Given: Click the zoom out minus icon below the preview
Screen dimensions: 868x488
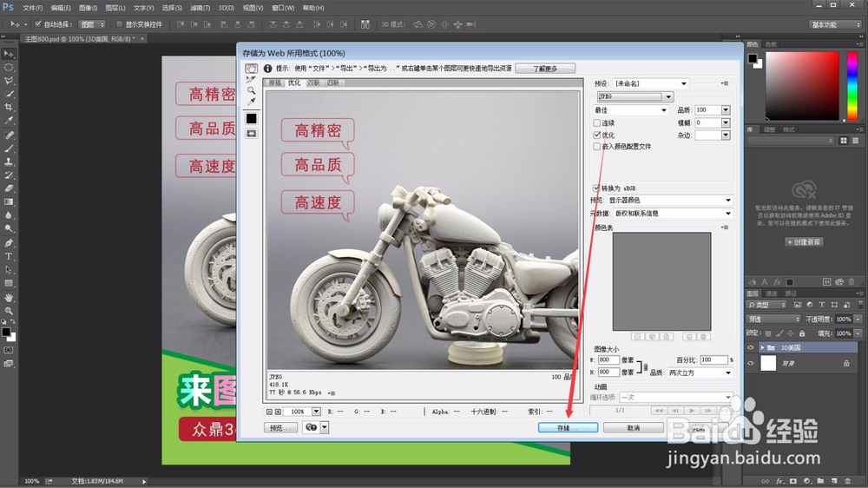Looking at the screenshot, I should 269,412.
